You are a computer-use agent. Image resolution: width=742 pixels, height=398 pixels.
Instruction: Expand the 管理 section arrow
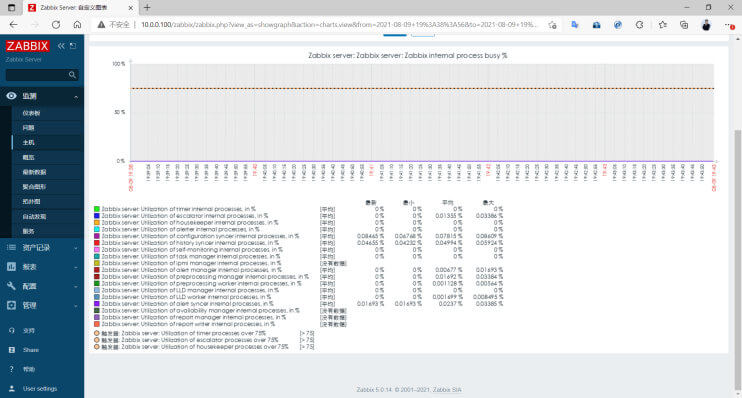click(x=76, y=306)
